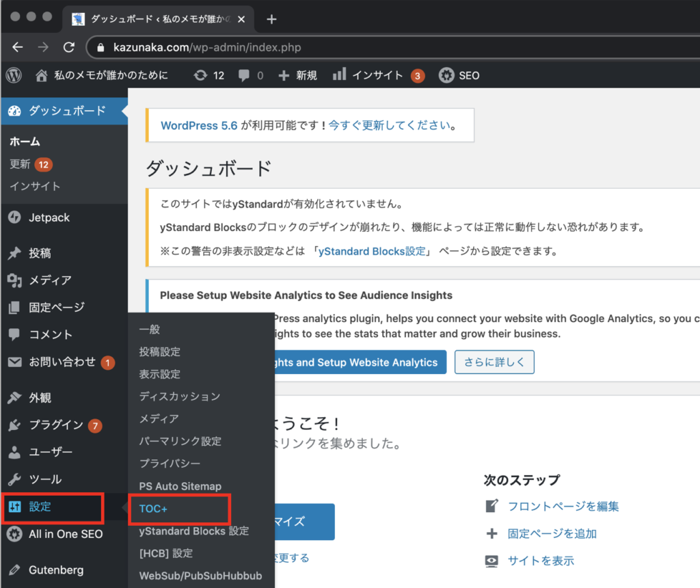Viewport: 700px width, 588px height.
Task: Click the Users person icon
Action: 15,452
